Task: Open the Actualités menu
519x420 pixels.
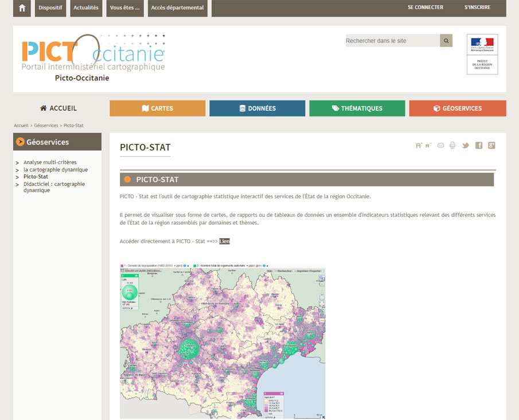Action: coord(86,8)
